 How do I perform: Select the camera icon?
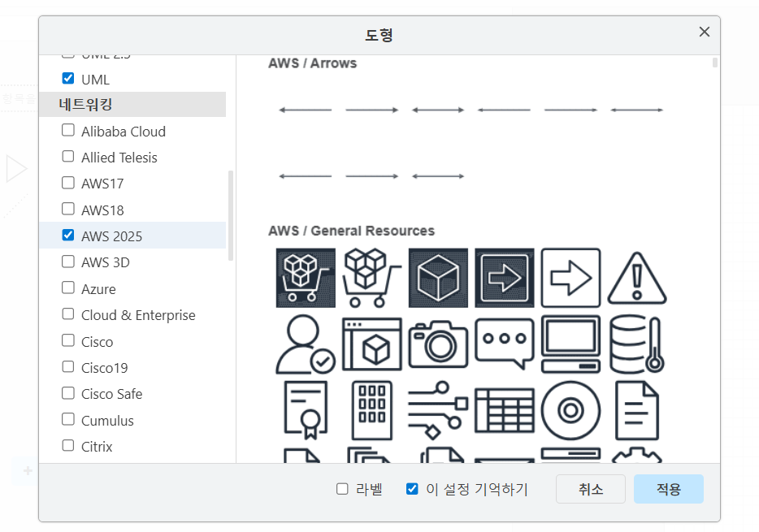pos(438,344)
